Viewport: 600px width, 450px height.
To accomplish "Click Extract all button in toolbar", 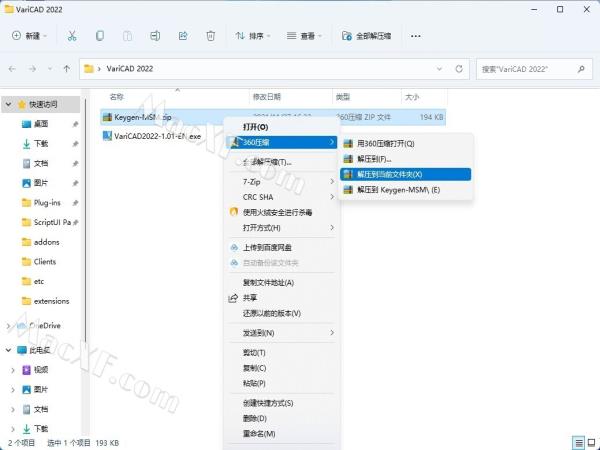I will [367, 36].
